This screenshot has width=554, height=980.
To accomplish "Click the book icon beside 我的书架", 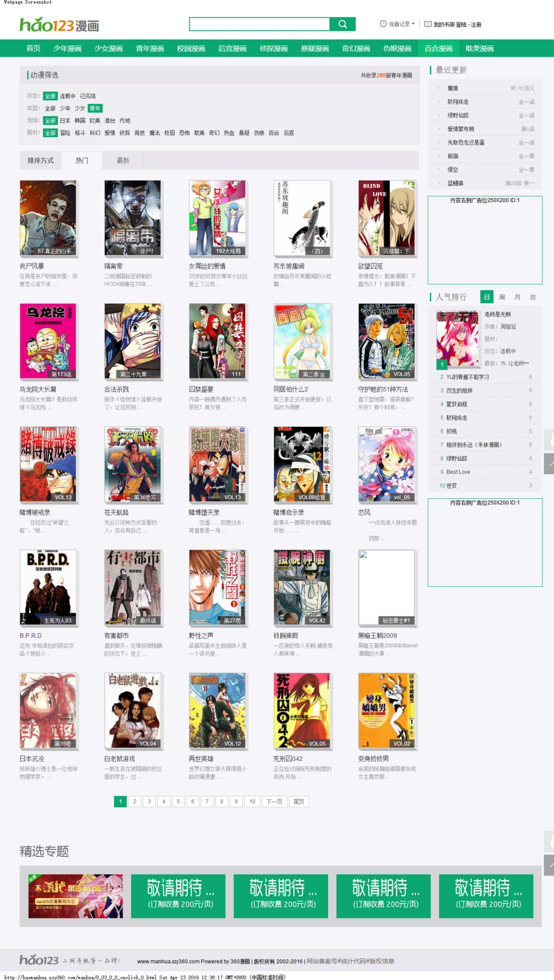I will (x=427, y=24).
